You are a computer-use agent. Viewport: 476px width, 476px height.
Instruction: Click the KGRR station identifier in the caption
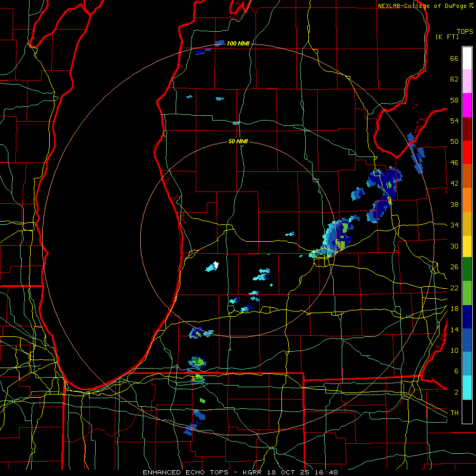pos(252,472)
